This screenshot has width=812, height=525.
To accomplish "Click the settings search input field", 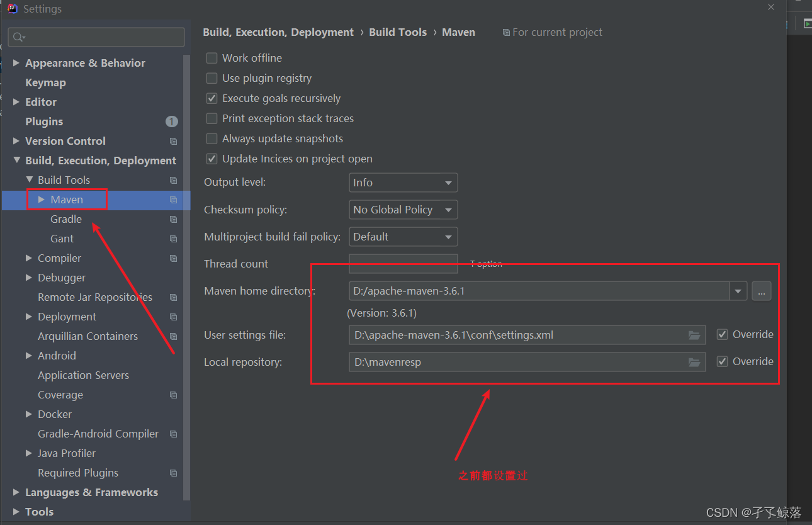I will pos(96,37).
